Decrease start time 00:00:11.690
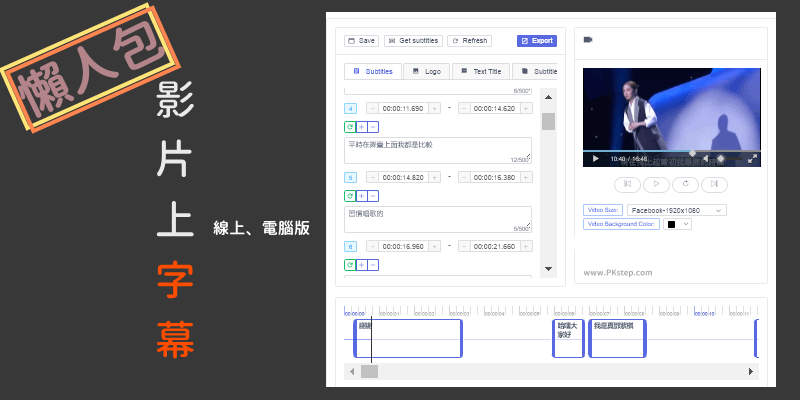This screenshot has width=800, height=400. [x=372, y=108]
